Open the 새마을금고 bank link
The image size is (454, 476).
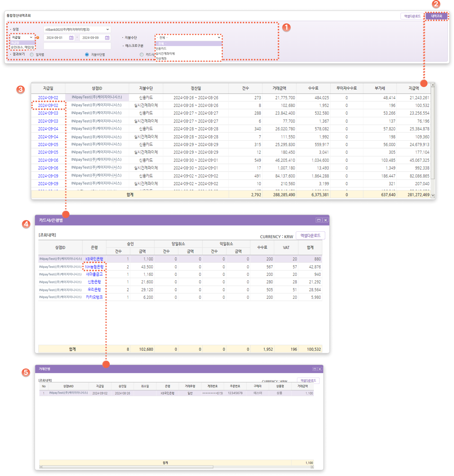click(94, 274)
